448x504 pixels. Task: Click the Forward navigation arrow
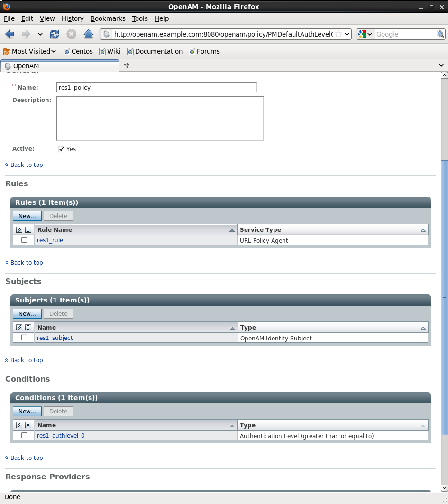point(26,34)
